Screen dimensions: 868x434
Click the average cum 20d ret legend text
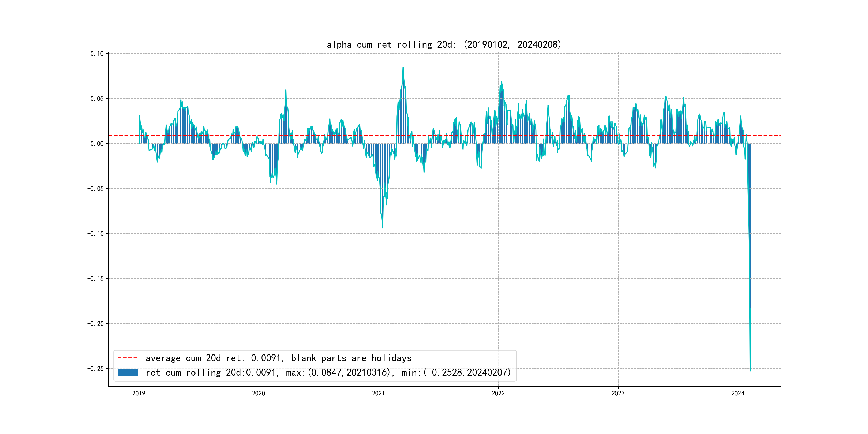click(x=278, y=358)
